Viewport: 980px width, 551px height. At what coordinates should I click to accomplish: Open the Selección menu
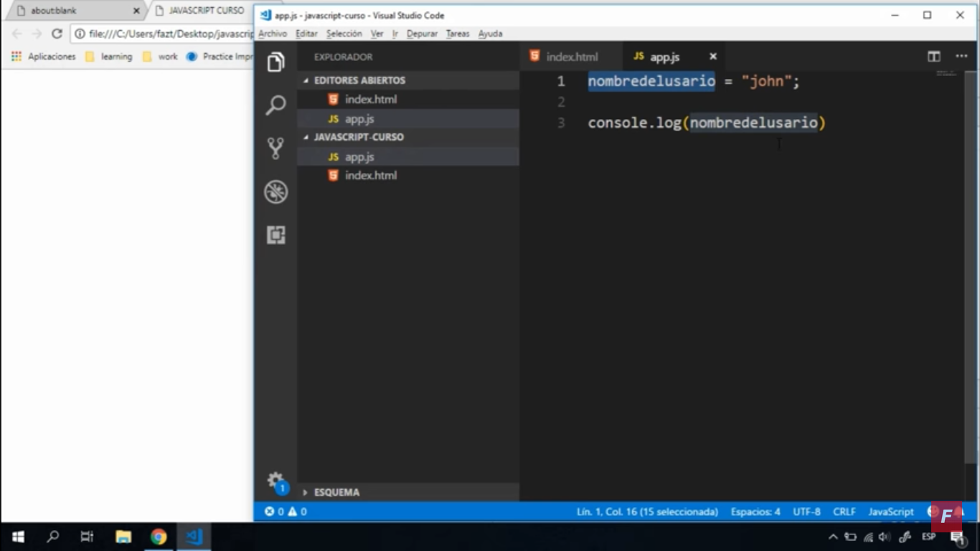344,34
